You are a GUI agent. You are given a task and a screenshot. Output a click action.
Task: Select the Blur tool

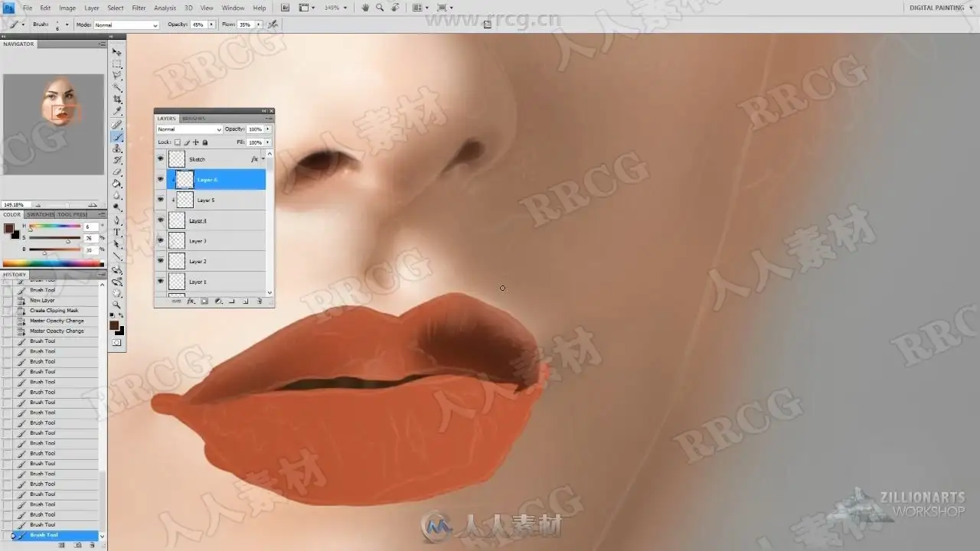117,196
